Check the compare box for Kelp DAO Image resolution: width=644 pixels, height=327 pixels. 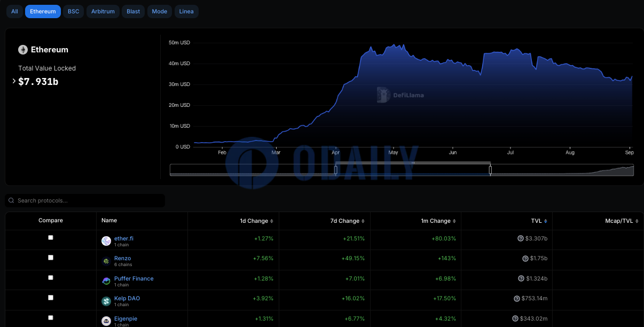click(x=51, y=297)
